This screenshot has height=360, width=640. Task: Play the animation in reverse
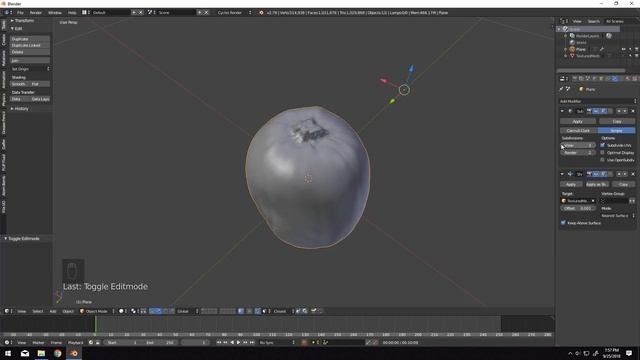coord(232,342)
